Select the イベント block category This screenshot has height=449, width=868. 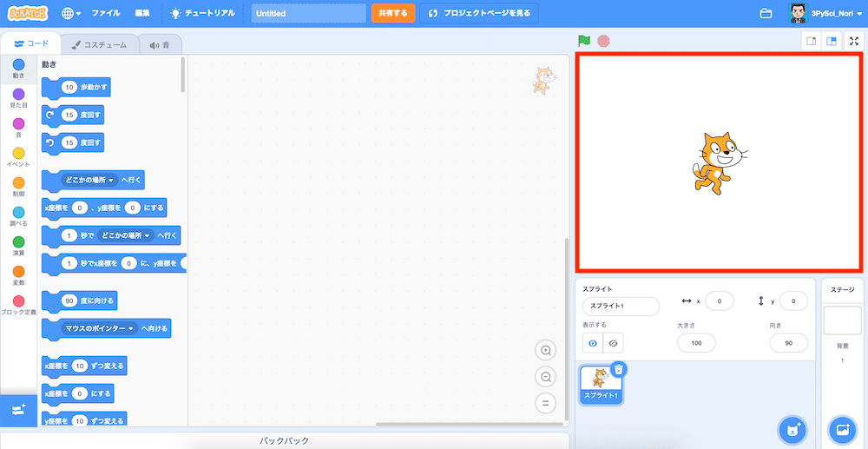click(x=18, y=158)
